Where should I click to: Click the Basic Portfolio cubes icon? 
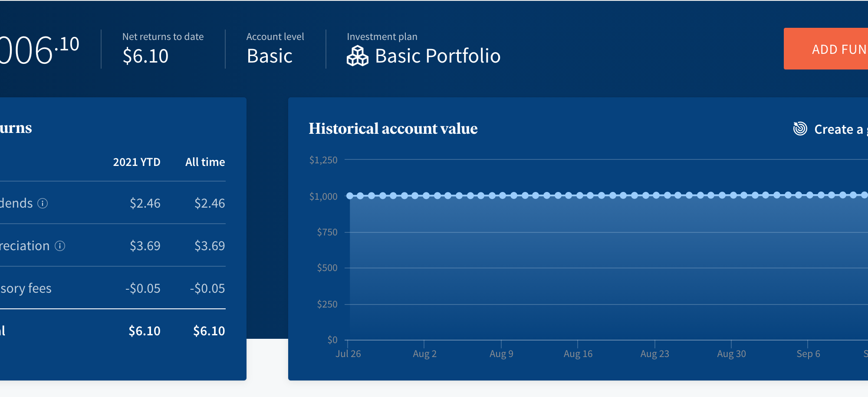click(x=357, y=56)
